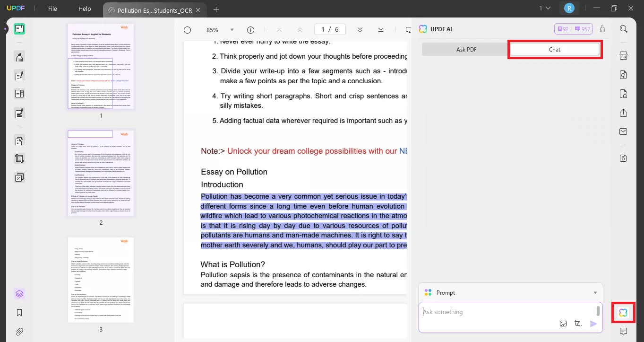Image resolution: width=644 pixels, height=342 pixels.
Task: Open the Attachments paperclip panel
Action: click(x=19, y=332)
